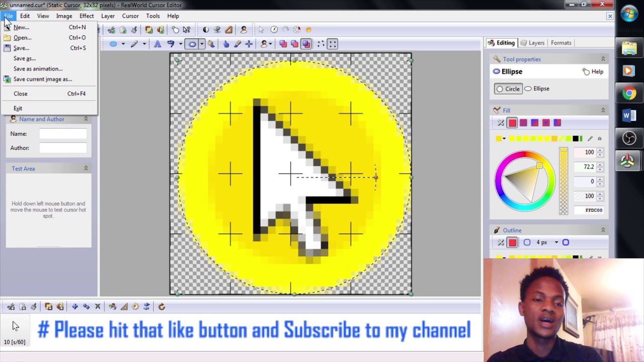Select the blue pointing hand tool
The height and width of the screenshot is (362, 644).
tap(226, 44)
